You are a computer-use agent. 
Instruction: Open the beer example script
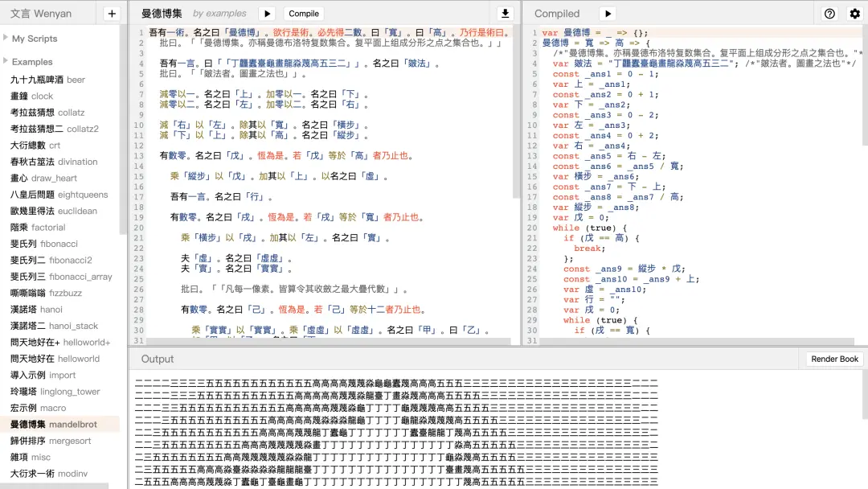click(59, 79)
